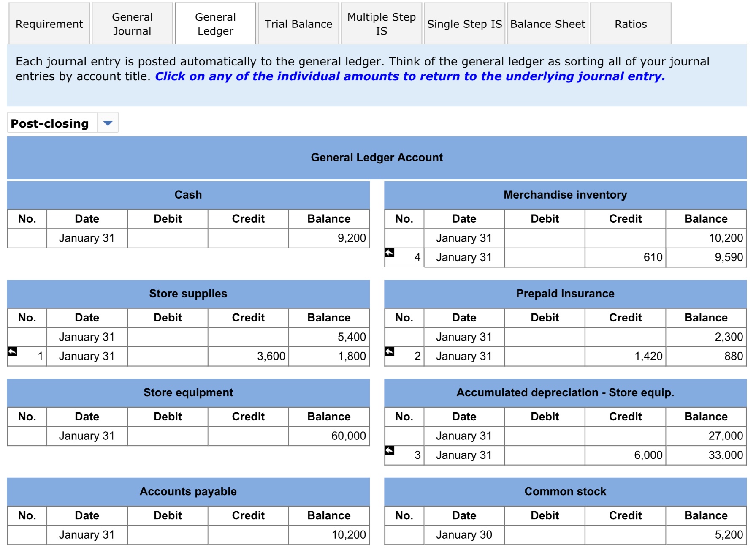Open the Requirement tab
This screenshot has height=553, width=756.
click(49, 24)
